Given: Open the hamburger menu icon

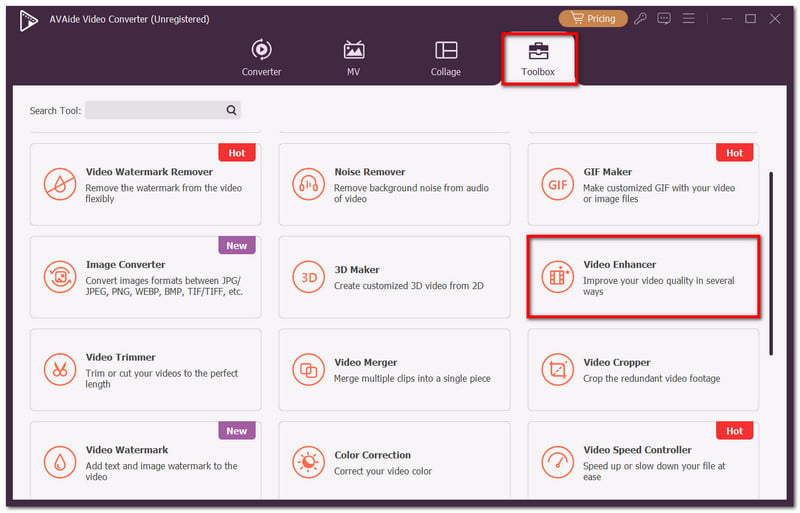Looking at the screenshot, I should coord(689,19).
